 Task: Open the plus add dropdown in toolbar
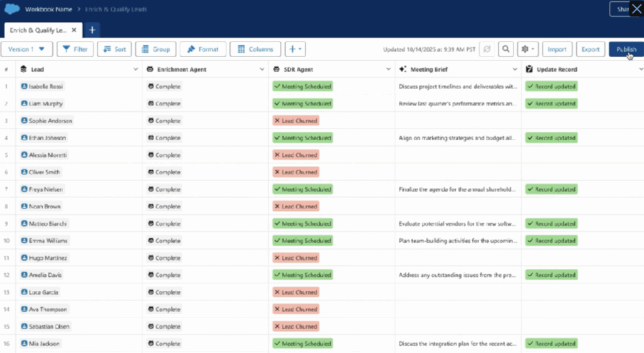pyautogui.click(x=294, y=49)
